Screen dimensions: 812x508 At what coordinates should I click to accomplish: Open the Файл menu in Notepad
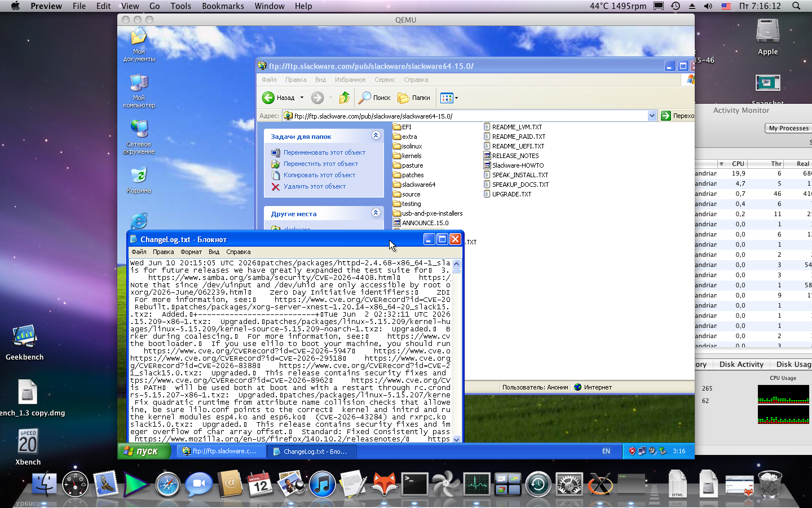click(x=139, y=252)
